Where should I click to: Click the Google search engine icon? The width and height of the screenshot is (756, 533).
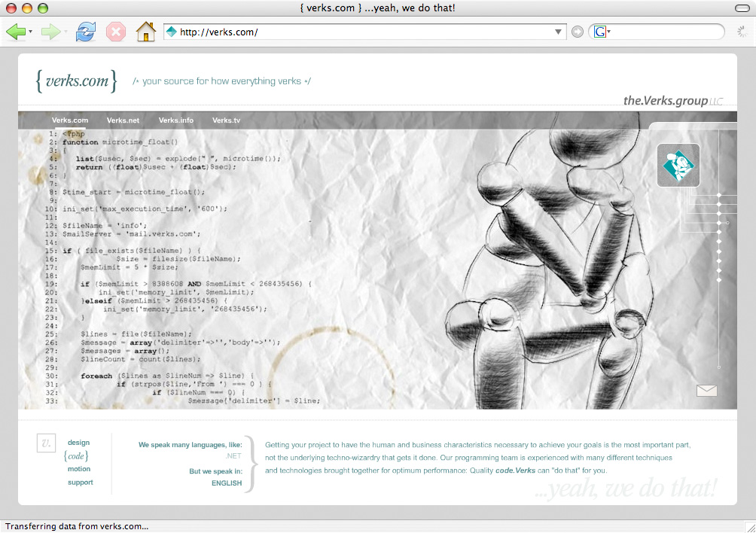[600, 32]
